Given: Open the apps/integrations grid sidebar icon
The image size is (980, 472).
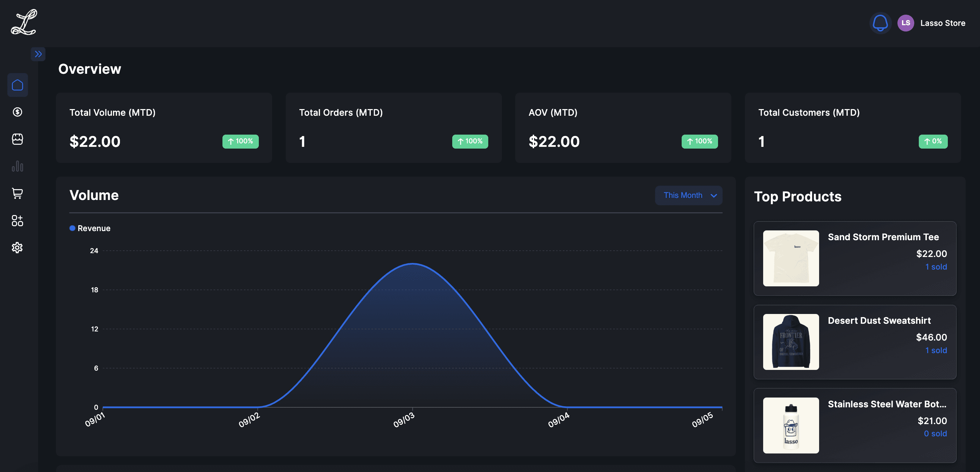Looking at the screenshot, I should click(x=17, y=221).
